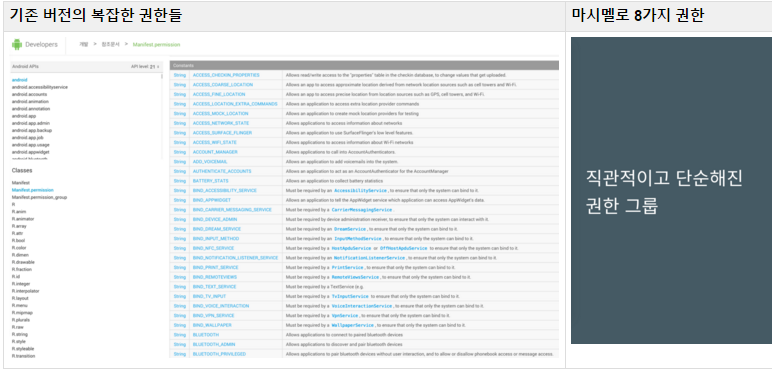This screenshot has width=774, height=372.
Task: Follow the TvInputService class link
Action: [350, 297]
